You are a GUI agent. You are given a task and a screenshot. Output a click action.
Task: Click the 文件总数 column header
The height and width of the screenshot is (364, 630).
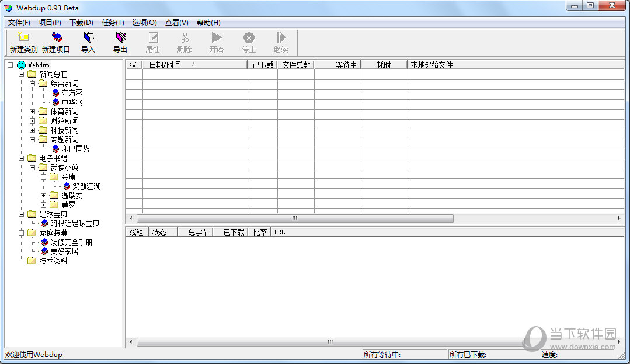(295, 65)
